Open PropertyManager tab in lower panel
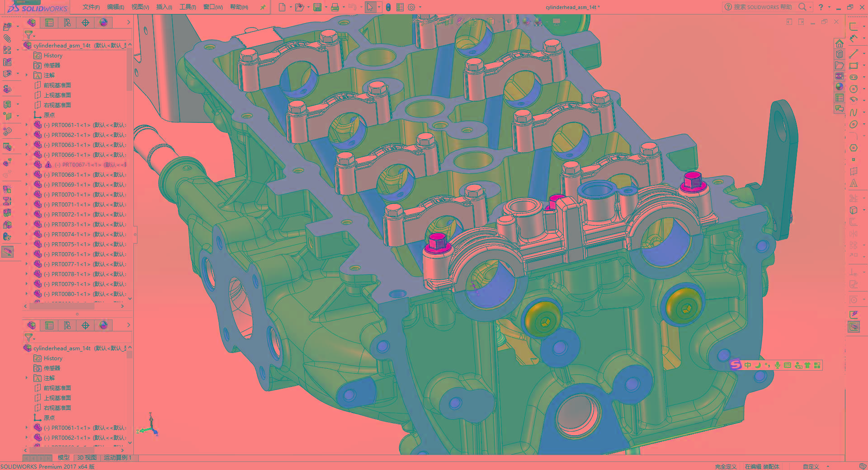 click(49, 325)
